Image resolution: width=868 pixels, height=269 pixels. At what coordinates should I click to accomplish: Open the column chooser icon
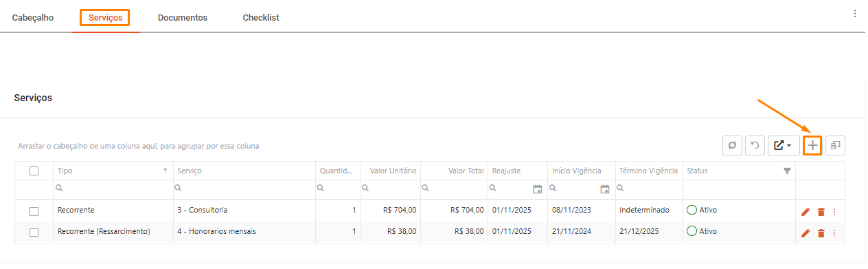point(836,145)
